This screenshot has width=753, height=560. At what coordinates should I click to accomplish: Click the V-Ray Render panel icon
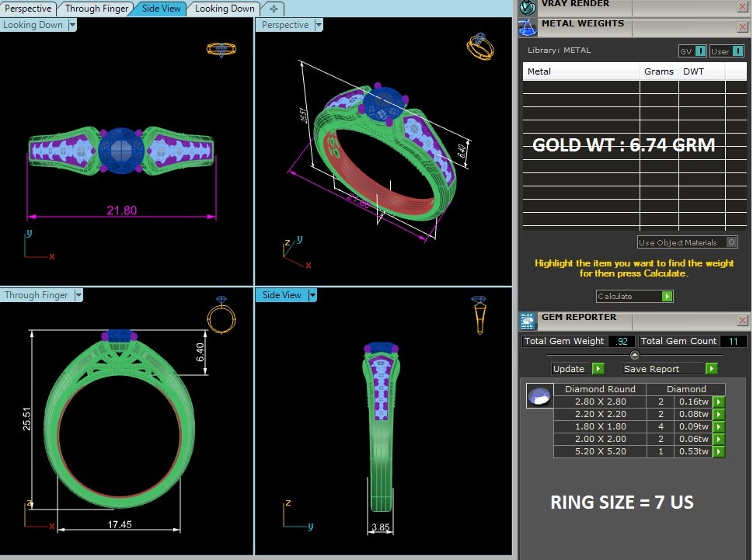pos(528,8)
